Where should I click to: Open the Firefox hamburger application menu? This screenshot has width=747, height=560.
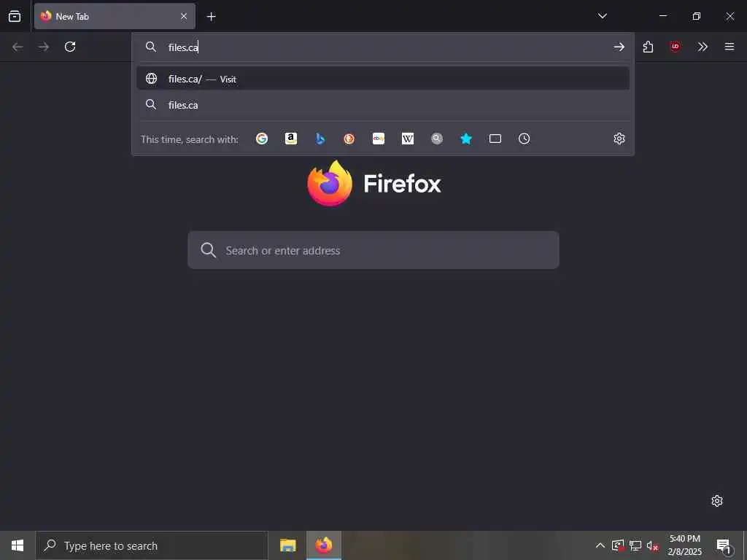(729, 47)
